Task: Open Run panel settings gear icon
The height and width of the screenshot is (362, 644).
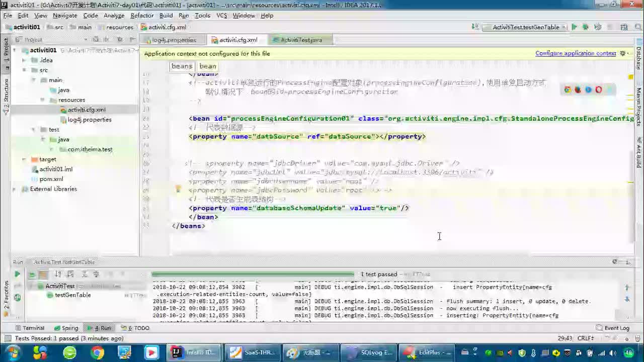Action: [x=615, y=262]
